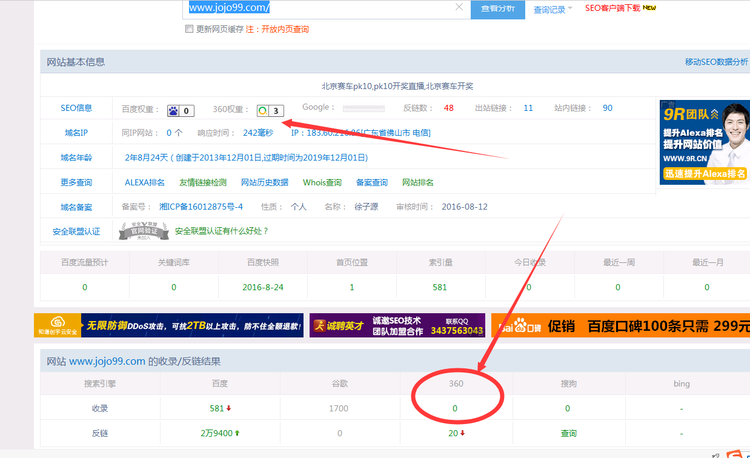Click the backlink count 48

[449, 108]
